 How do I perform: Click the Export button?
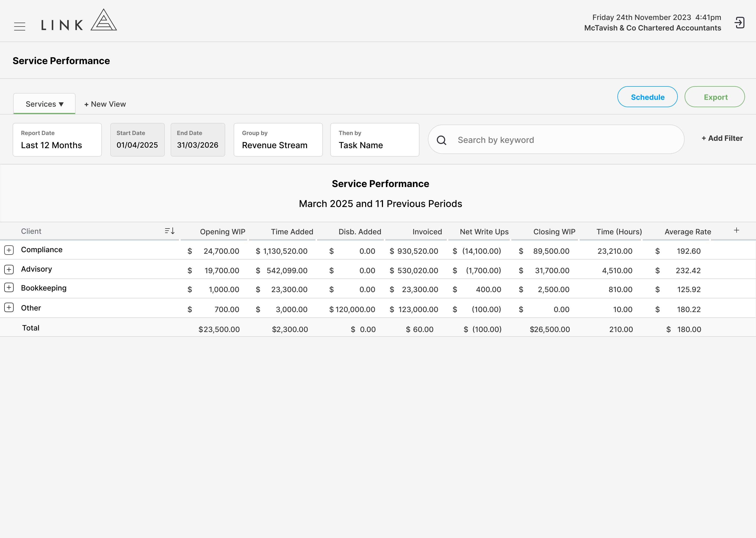point(715,97)
